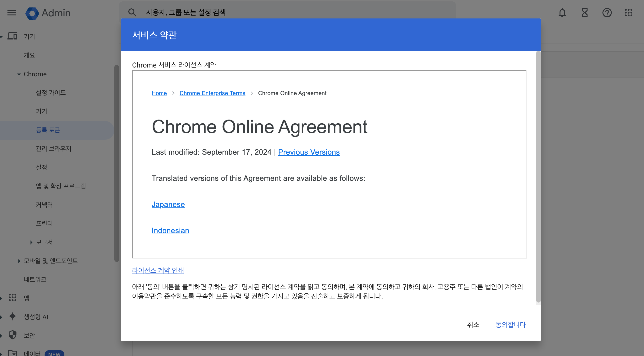Open the Google apps grid icon

pos(629,13)
